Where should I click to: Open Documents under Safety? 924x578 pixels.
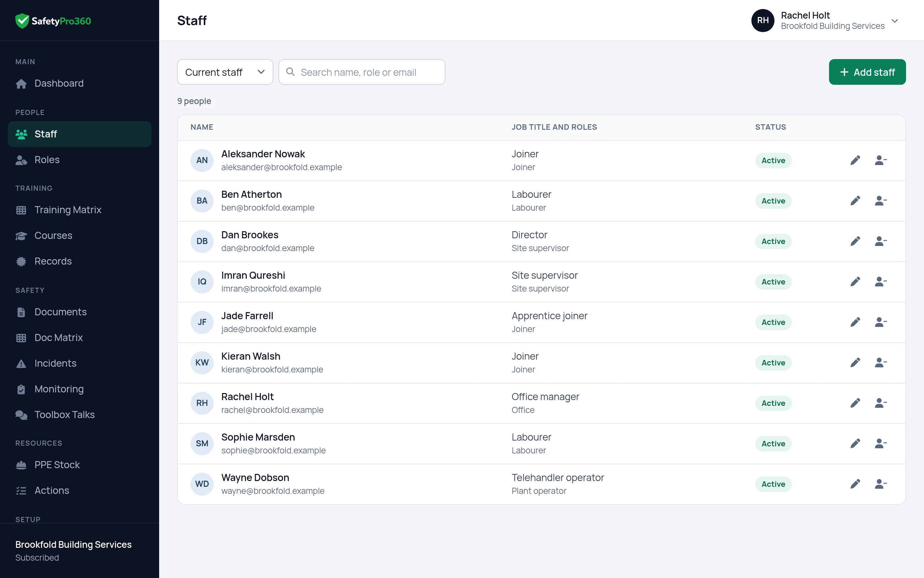point(80,312)
